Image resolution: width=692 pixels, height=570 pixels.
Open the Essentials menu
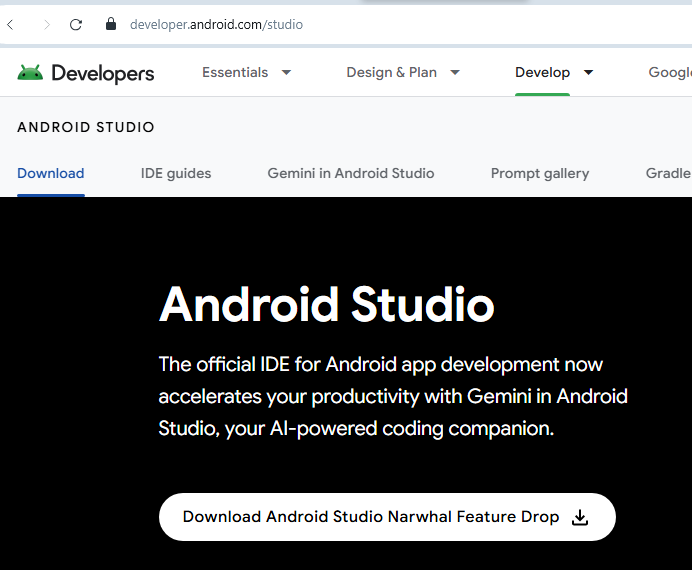[x=235, y=72]
